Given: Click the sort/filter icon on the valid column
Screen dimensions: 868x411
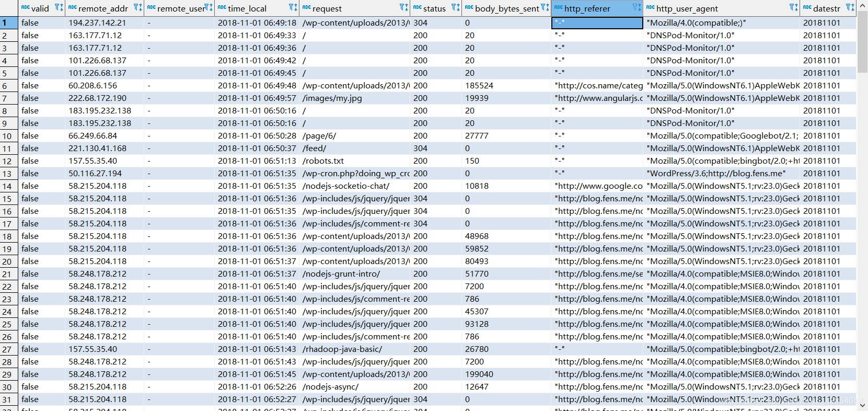Looking at the screenshot, I should [x=59, y=8].
